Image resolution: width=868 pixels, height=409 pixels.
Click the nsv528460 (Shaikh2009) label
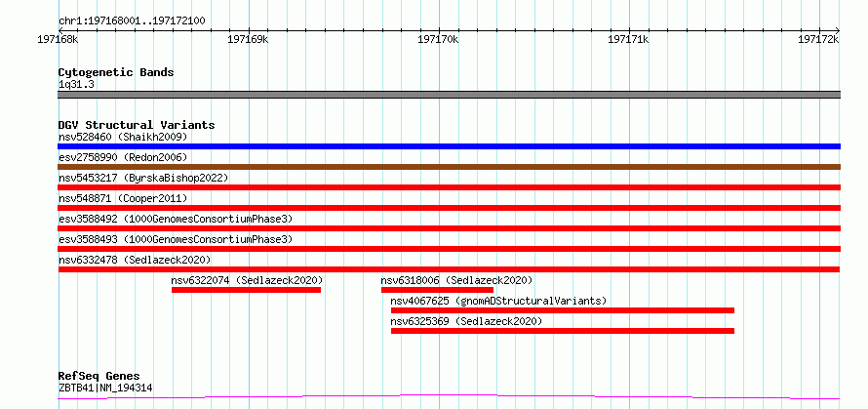coord(124,137)
